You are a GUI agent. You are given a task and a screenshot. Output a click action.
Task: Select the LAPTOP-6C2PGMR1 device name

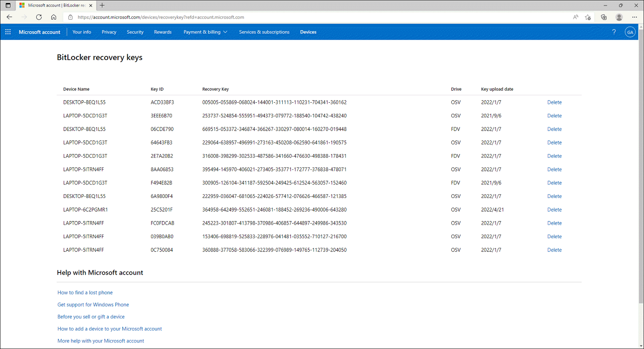click(x=86, y=210)
